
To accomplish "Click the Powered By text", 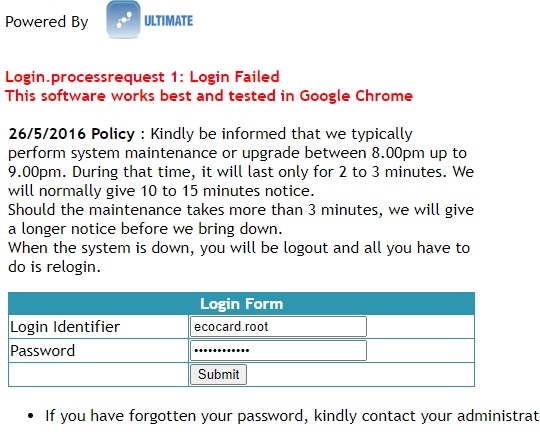I will pos(47,22).
